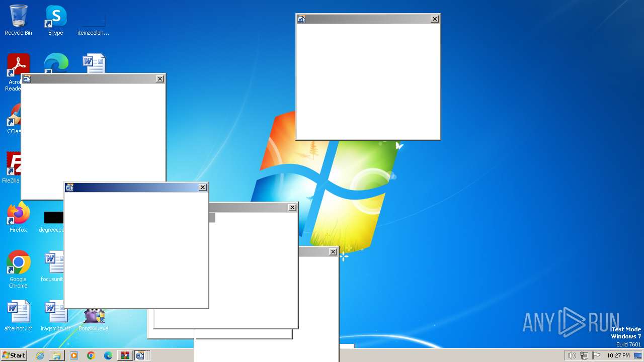Launch Google Chrome from the desktop
644x362 pixels.
(x=18, y=269)
